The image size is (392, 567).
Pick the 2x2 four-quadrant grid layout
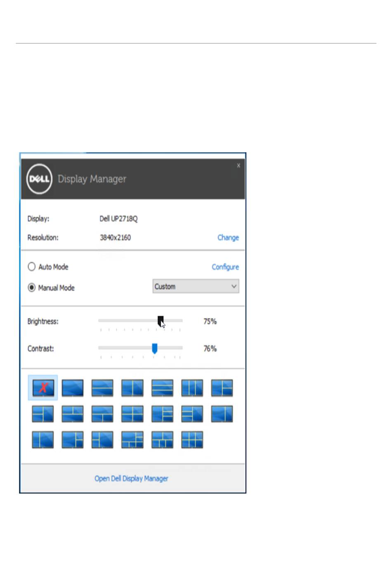click(x=132, y=414)
